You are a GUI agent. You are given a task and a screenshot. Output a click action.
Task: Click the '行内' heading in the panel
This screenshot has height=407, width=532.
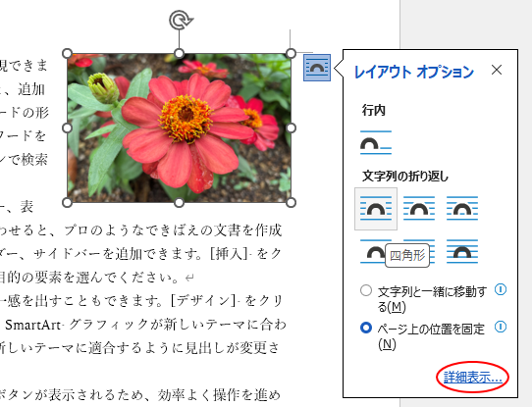click(374, 111)
